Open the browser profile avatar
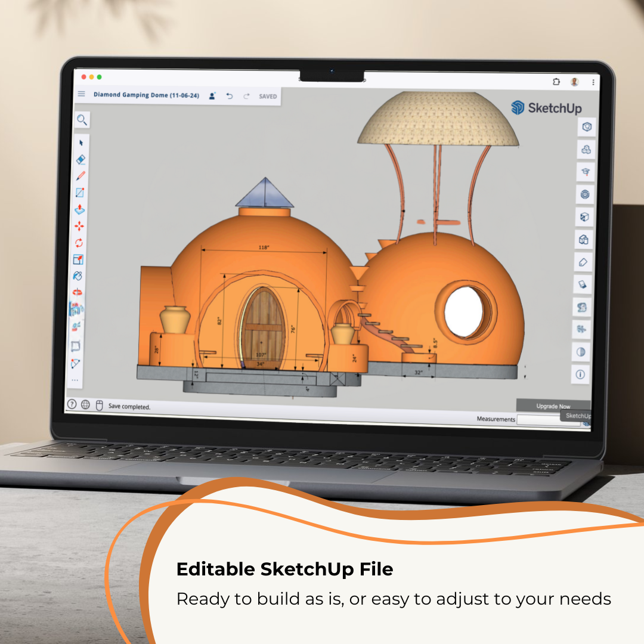 pyautogui.click(x=574, y=82)
